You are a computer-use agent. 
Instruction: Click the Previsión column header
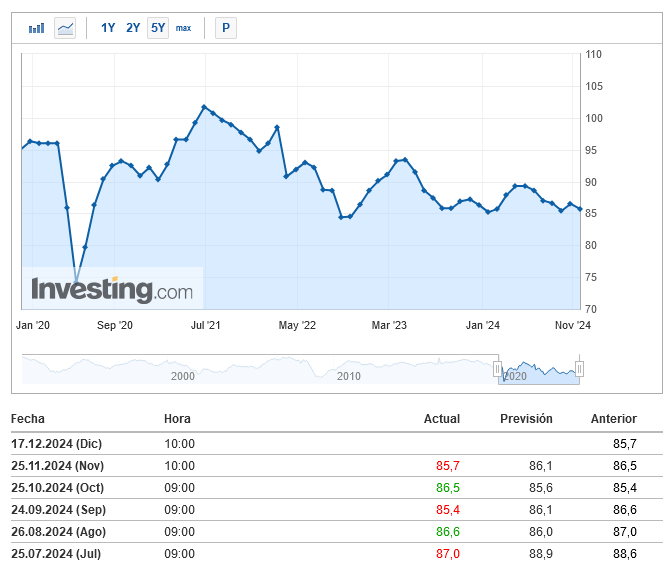click(526, 419)
